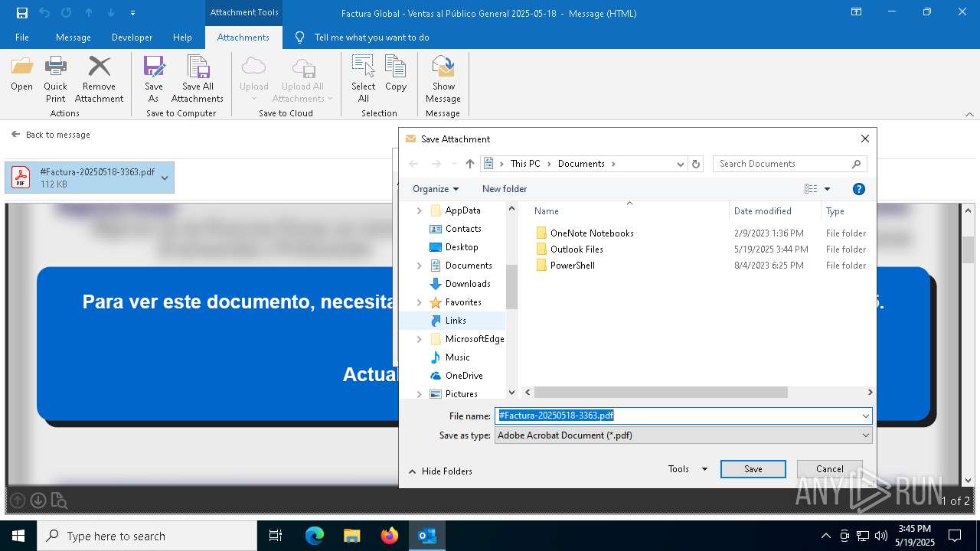
Task: Select the OneNote Notebooks folder
Action: [592, 233]
